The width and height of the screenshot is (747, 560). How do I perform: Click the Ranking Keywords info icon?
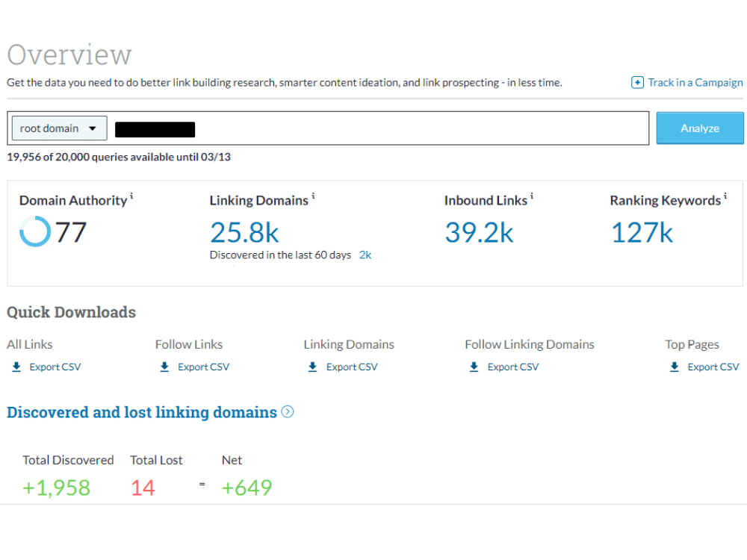[x=725, y=196]
